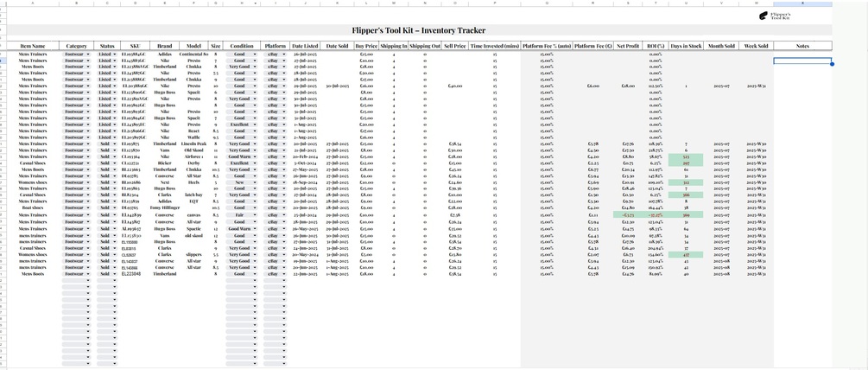Select the Days in Stock header
The width and height of the screenshot is (868, 370).
pyautogui.click(x=686, y=46)
